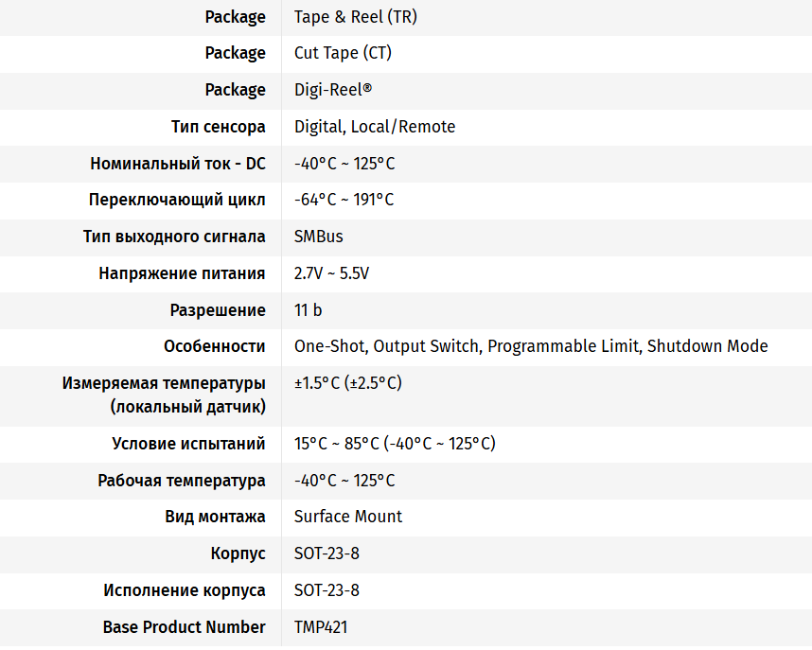Click the Tape & Reel (TR) value
This screenshot has width=812, height=650.
pos(355,17)
